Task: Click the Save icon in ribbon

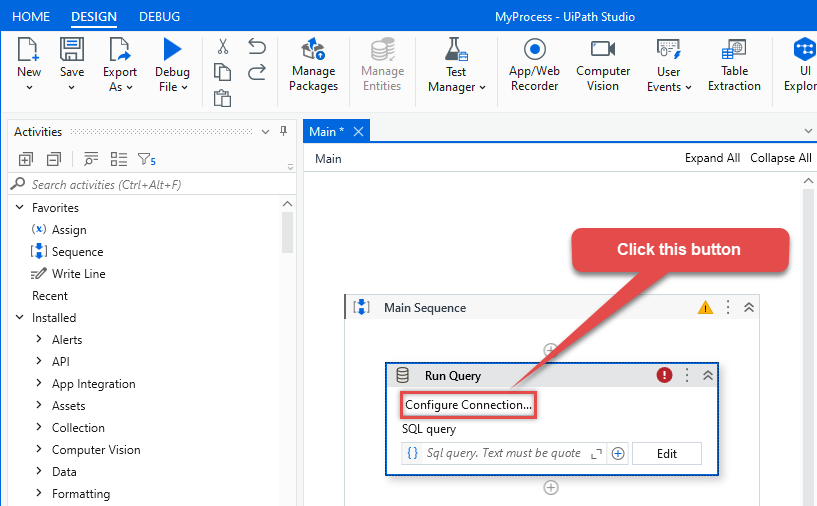Action: click(x=71, y=50)
